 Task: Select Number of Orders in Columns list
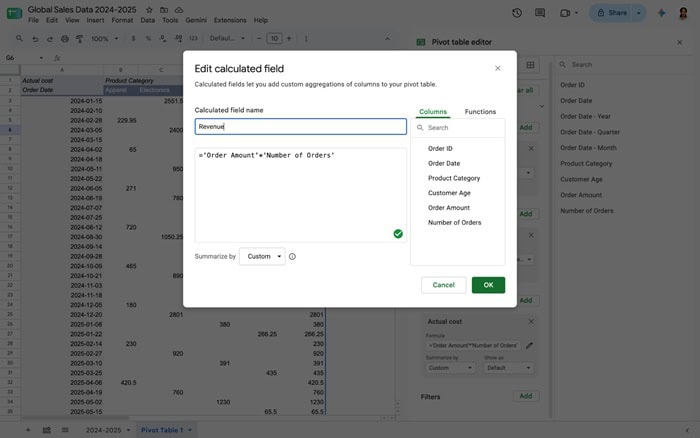pyautogui.click(x=454, y=222)
